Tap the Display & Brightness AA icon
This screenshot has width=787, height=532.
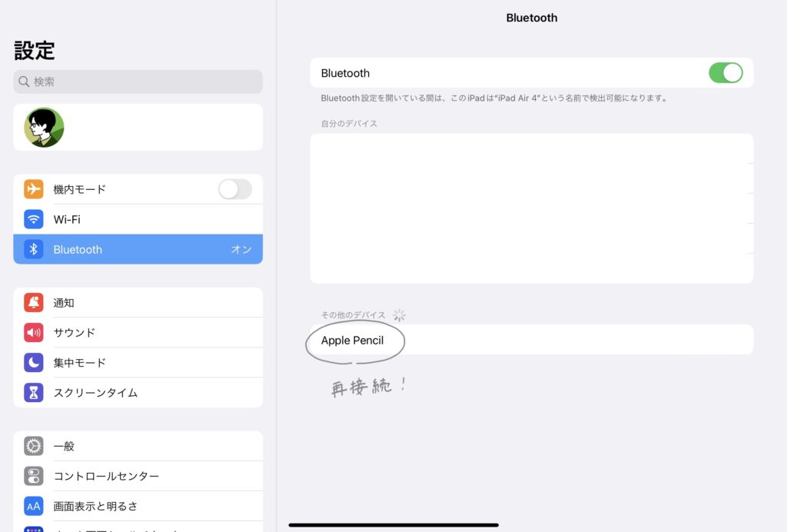tap(34, 506)
